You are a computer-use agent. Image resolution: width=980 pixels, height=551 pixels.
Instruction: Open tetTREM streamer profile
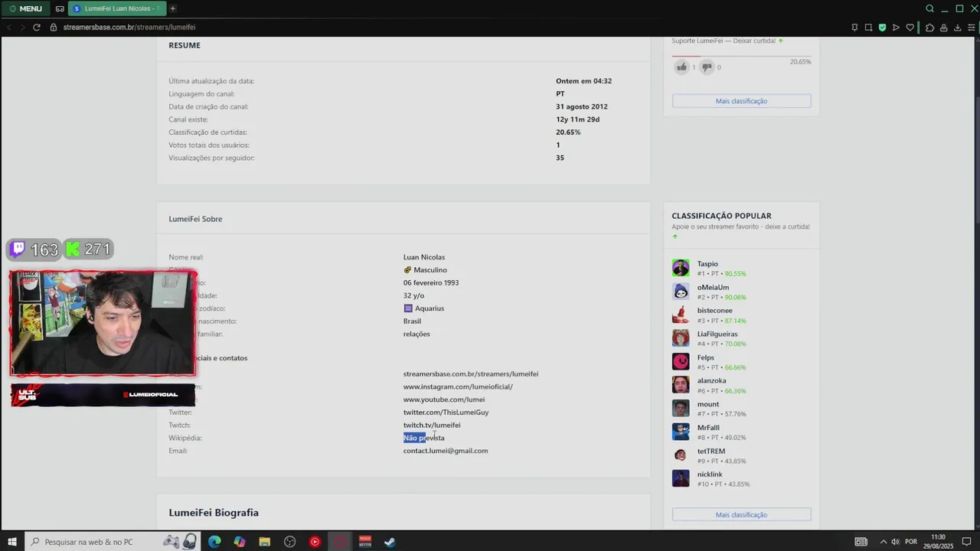[x=710, y=452]
